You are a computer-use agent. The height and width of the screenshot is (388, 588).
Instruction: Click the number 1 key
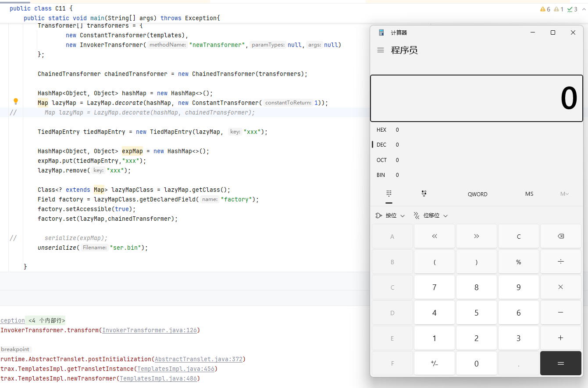coord(435,338)
